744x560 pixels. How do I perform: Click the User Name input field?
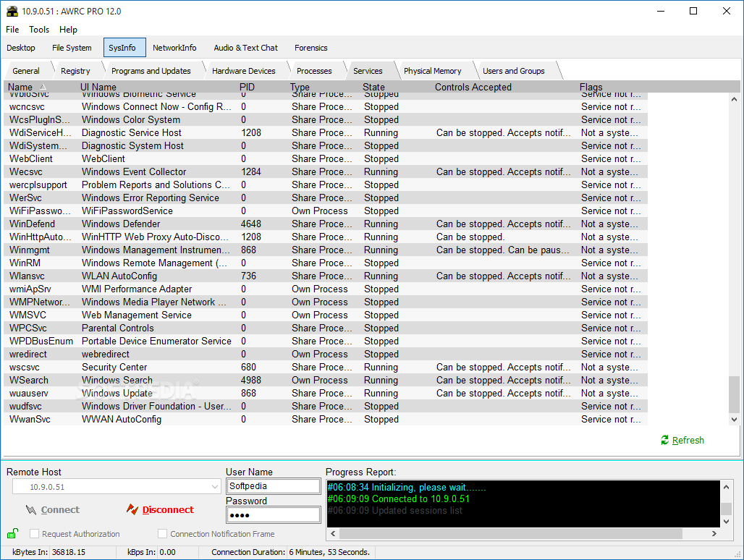pos(274,486)
